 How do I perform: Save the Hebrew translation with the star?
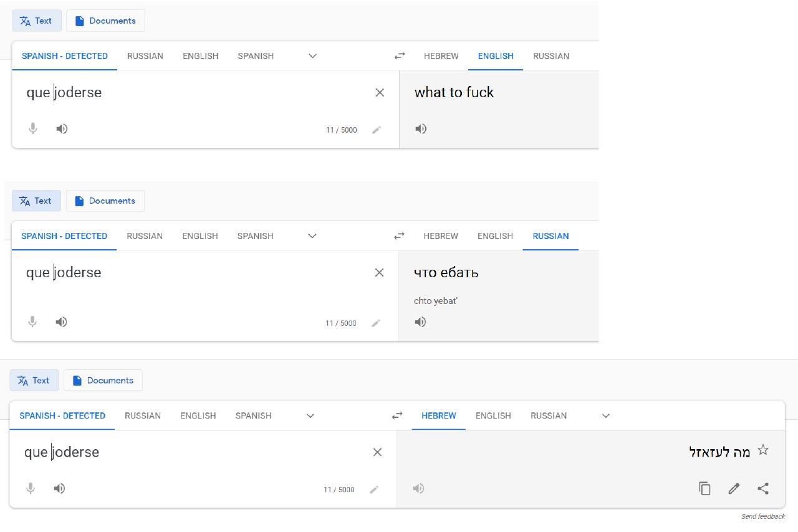tap(763, 450)
